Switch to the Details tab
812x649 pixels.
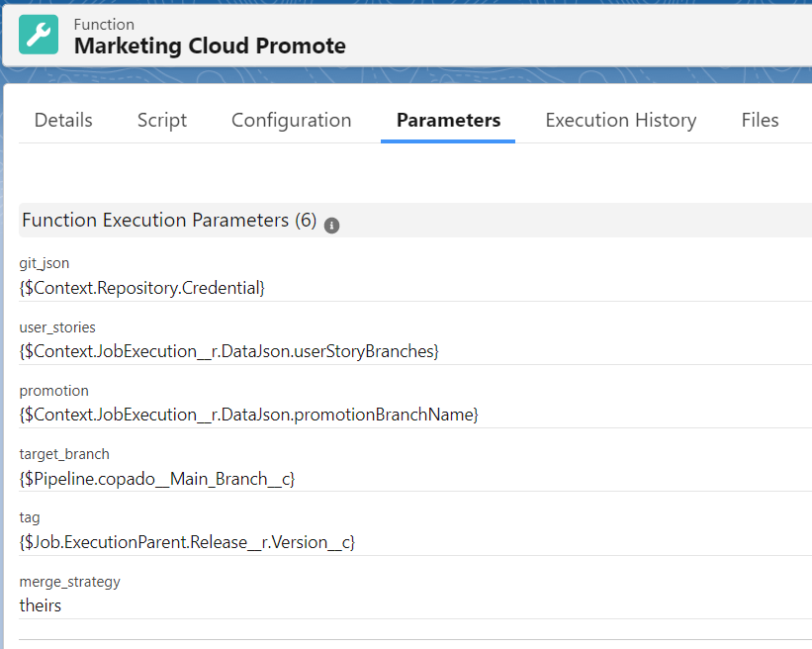[62, 120]
